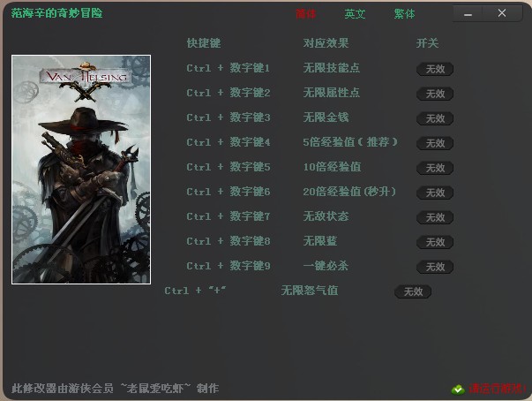Image resolution: width=532 pixels, height=401 pixels.
Task: Toggle 20倍经验值 (秒升) switch
Action: coord(435,193)
